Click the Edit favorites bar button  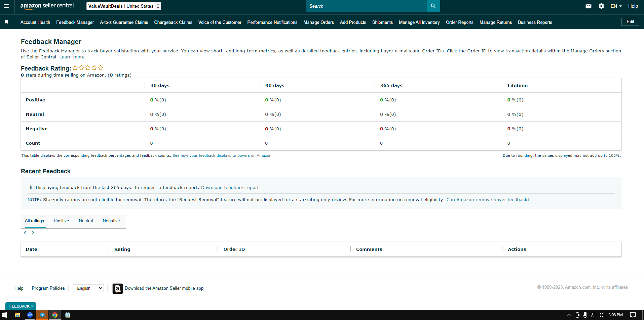pos(630,22)
